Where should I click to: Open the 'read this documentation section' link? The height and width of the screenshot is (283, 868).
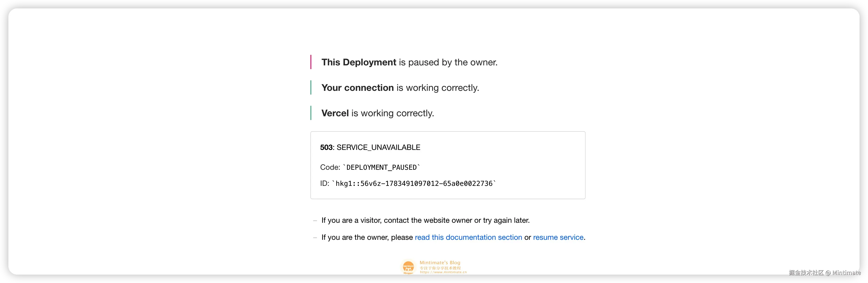click(x=468, y=237)
